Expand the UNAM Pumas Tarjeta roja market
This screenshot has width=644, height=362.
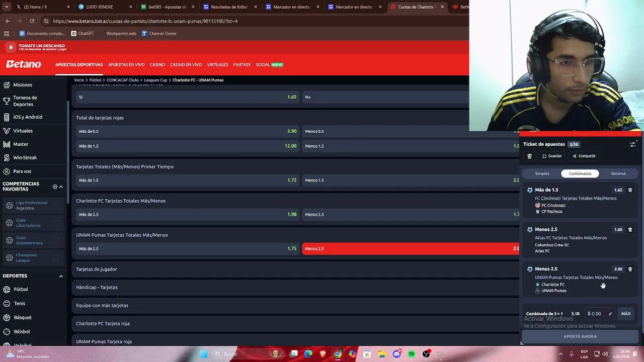296,342
